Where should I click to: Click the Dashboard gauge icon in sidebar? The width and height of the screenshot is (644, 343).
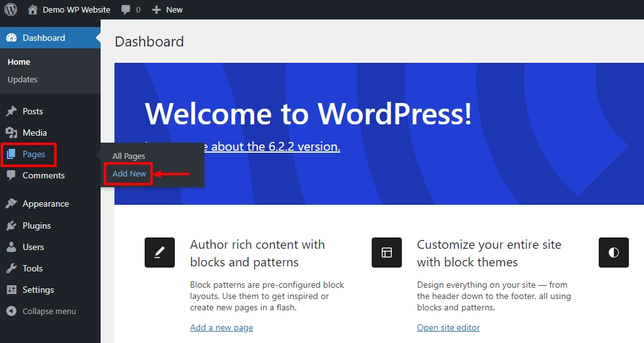click(11, 38)
